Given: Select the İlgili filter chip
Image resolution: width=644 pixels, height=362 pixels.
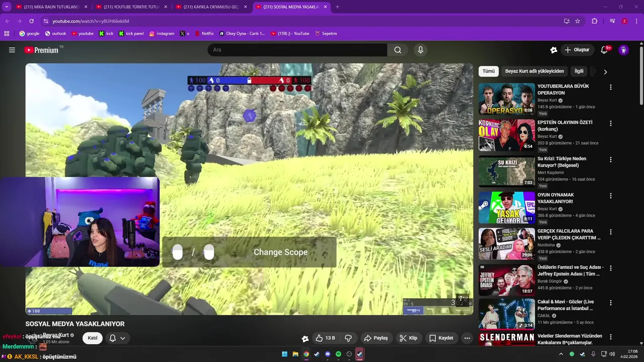Looking at the screenshot, I should click(x=579, y=71).
